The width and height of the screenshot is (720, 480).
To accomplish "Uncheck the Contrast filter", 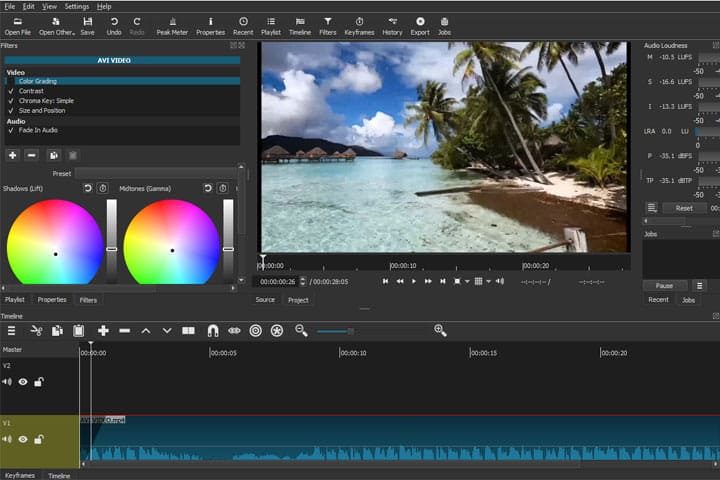I will [11, 91].
